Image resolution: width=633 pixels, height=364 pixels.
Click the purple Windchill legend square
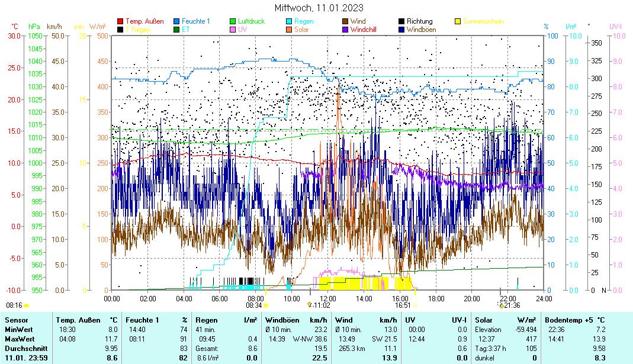point(345,29)
